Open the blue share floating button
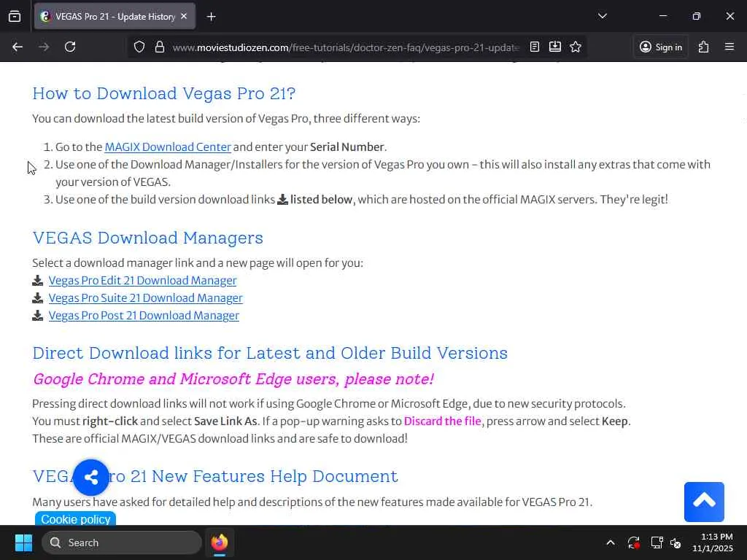Viewport: 747px width, 560px height. (x=91, y=477)
